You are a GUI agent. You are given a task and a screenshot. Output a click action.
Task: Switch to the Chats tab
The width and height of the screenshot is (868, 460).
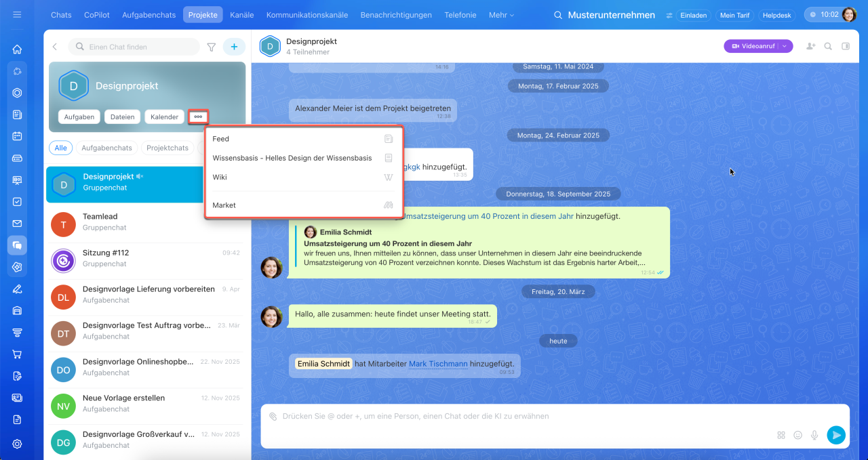point(61,15)
